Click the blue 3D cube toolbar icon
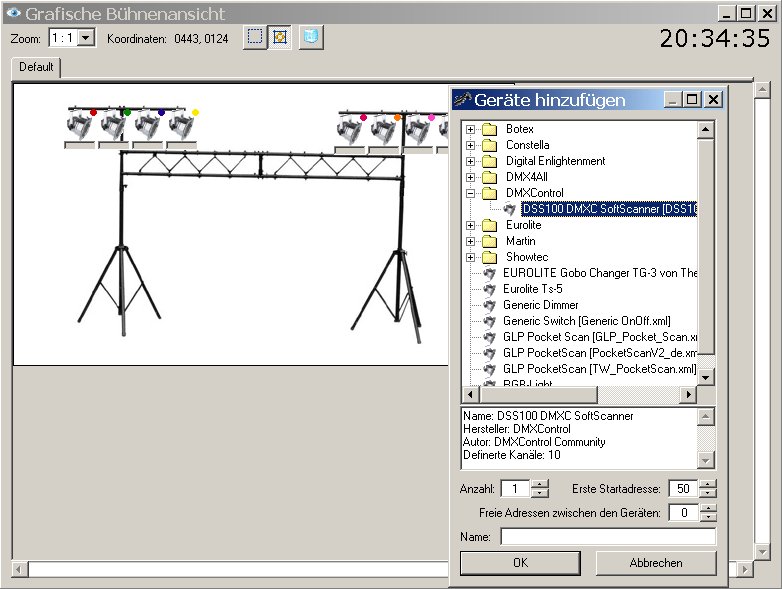Image resolution: width=782 pixels, height=589 pixels. point(313,38)
